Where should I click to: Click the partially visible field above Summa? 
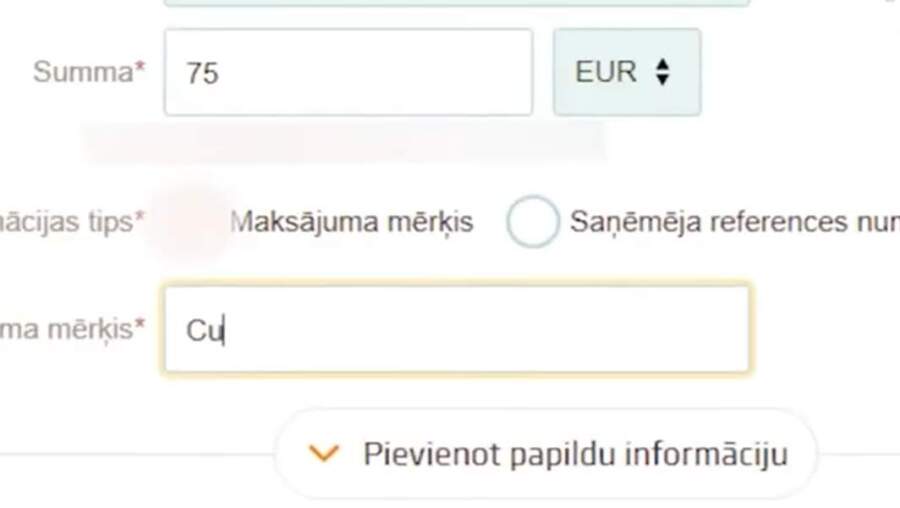tap(456, 3)
